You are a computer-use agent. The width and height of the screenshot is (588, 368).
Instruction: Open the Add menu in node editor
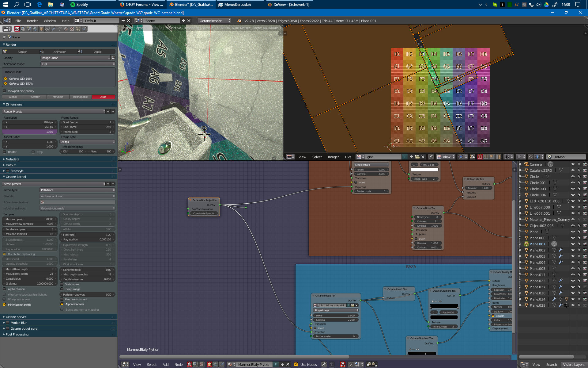click(x=165, y=365)
